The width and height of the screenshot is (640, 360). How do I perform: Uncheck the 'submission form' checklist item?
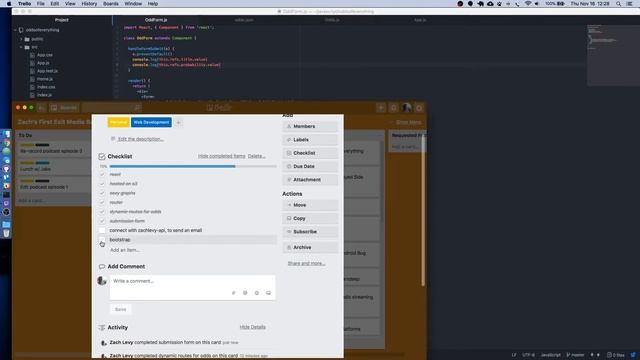(x=102, y=221)
